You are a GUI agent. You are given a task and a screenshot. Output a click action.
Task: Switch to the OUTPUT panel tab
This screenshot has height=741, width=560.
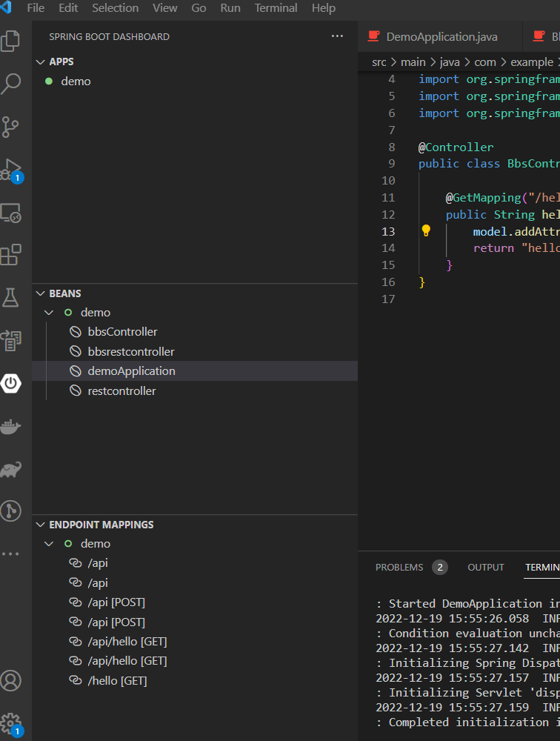click(486, 567)
